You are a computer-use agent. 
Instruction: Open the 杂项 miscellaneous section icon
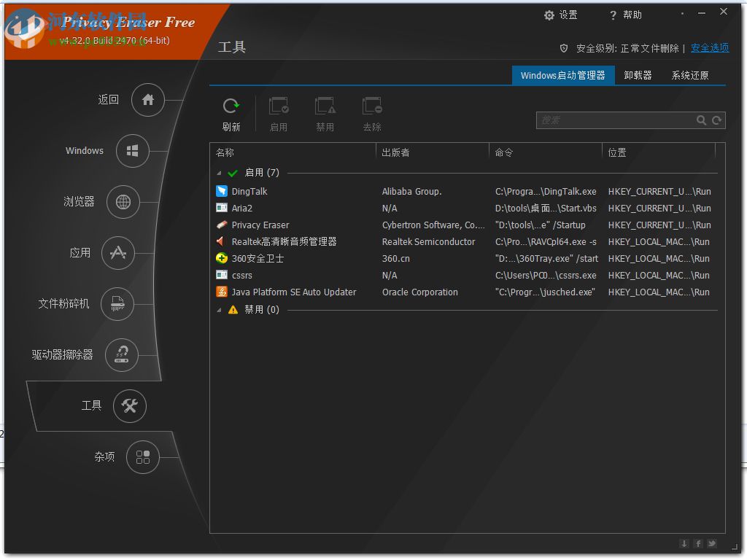click(143, 457)
